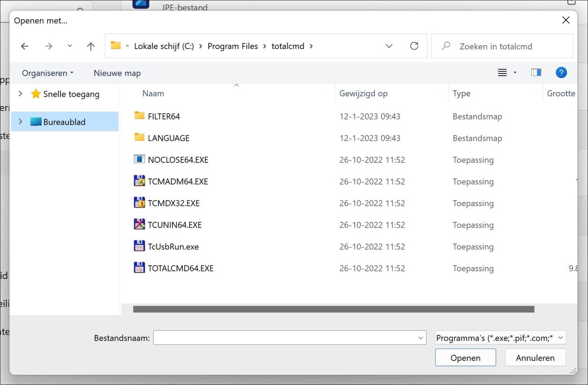Image resolution: width=588 pixels, height=385 pixels.
Task: Open the recent locations dropdown chevron
Action: (x=70, y=46)
